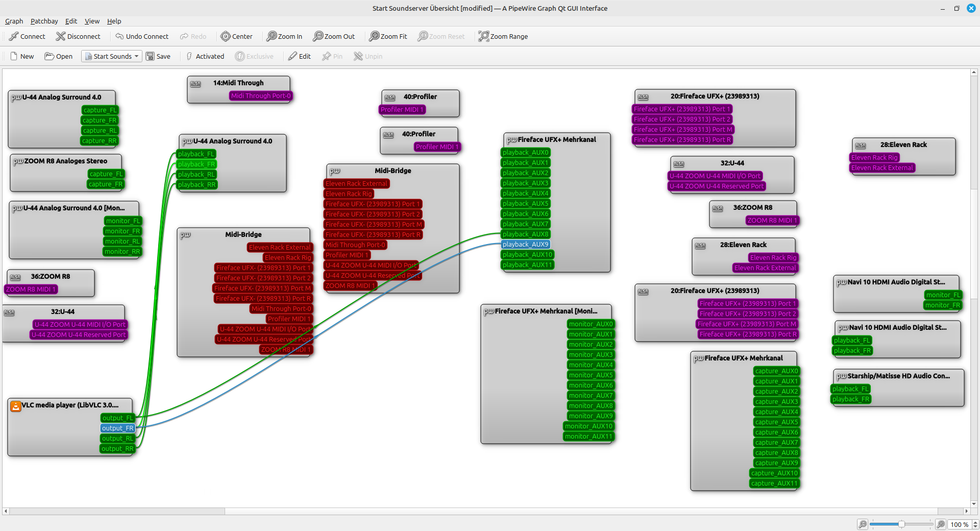This screenshot has height=531, width=980.
Task: Select the playback_AUX9 port
Action: (x=525, y=245)
